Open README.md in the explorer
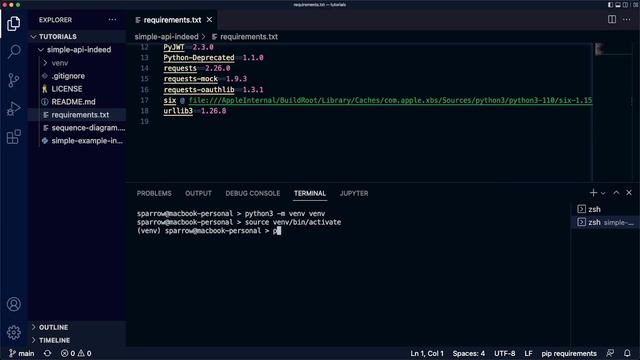This screenshot has width=640, height=360. tap(77, 102)
